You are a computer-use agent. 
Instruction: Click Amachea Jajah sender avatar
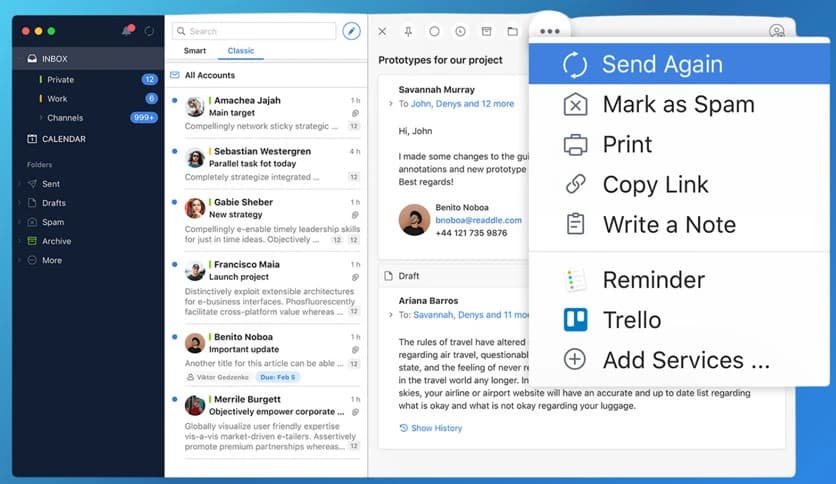point(195,107)
